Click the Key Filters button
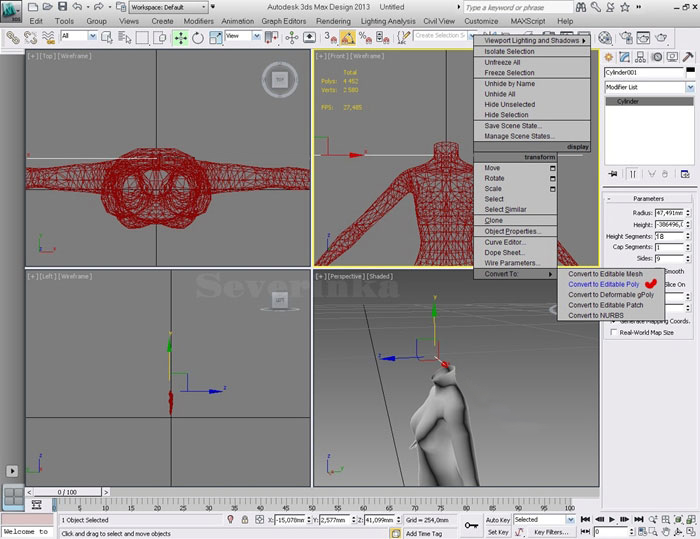 pyautogui.click(x=551, y=533)
